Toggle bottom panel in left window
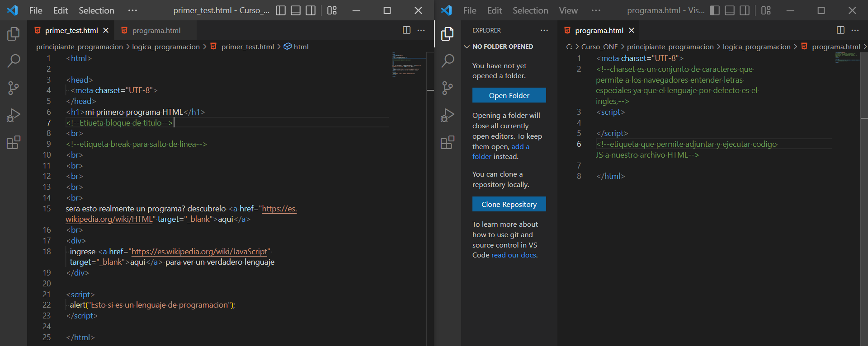This screenshot has height=346, width=868. pyautogui.click(x=296, y=10)
